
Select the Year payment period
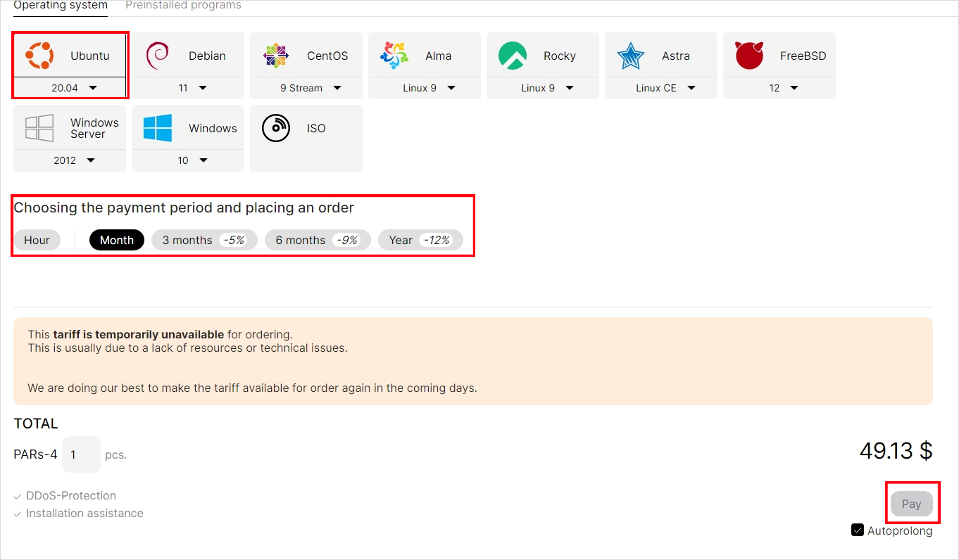(420, 240)
